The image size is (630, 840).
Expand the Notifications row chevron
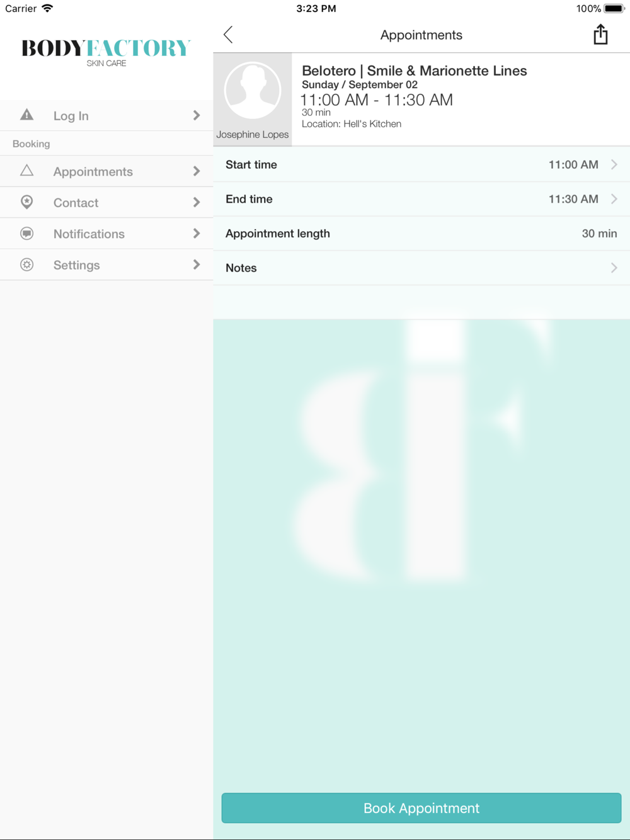(197, 234)
